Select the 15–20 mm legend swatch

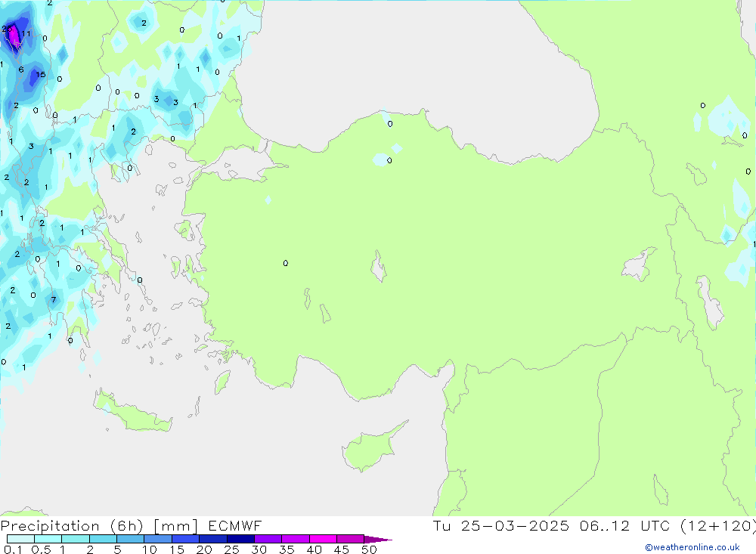click(x=185, y=539)
